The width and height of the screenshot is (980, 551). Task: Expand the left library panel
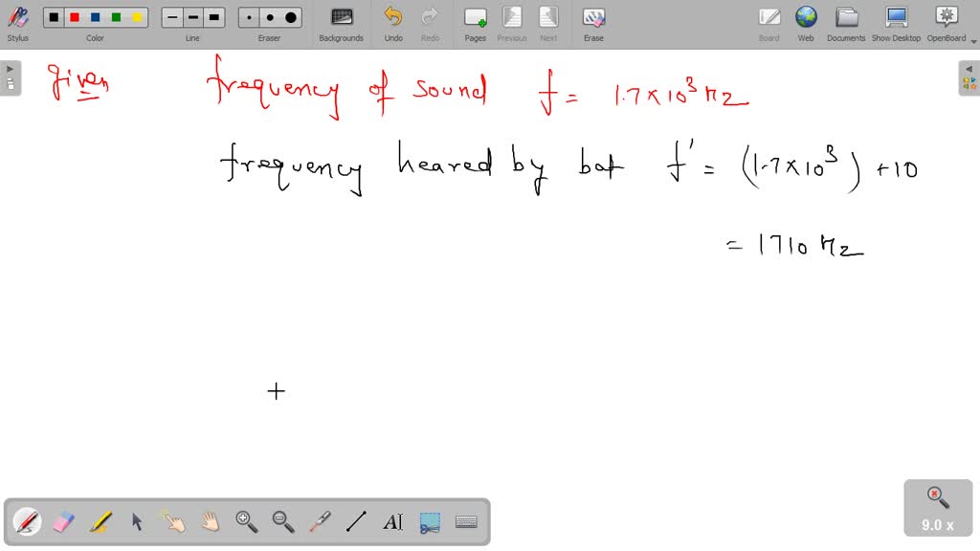10,68
